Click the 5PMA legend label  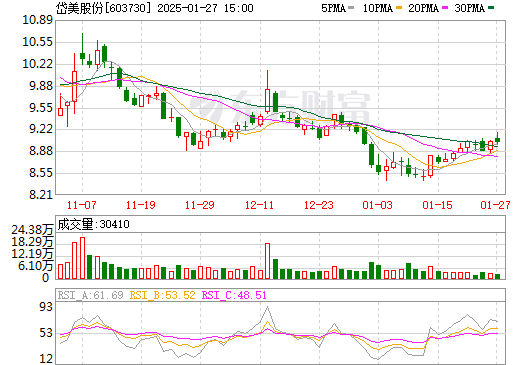333,8
